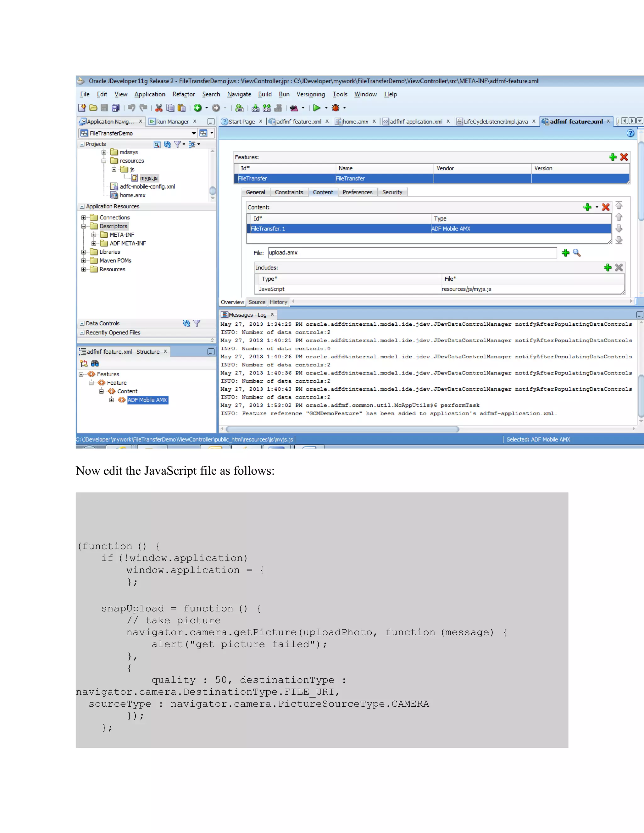
Task: Add a new feature with green plus
Action: click(x=613, y=157)
